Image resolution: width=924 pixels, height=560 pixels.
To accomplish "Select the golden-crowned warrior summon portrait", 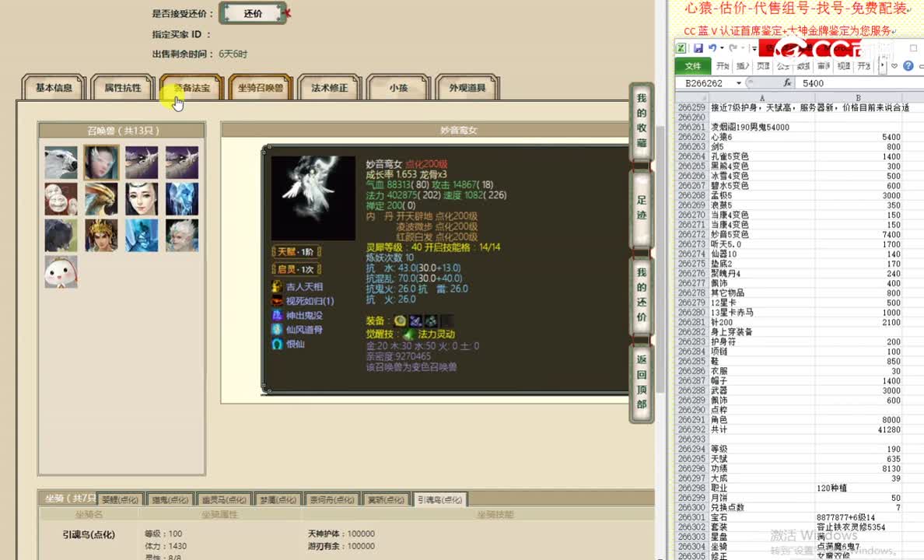I will (101, 236).
